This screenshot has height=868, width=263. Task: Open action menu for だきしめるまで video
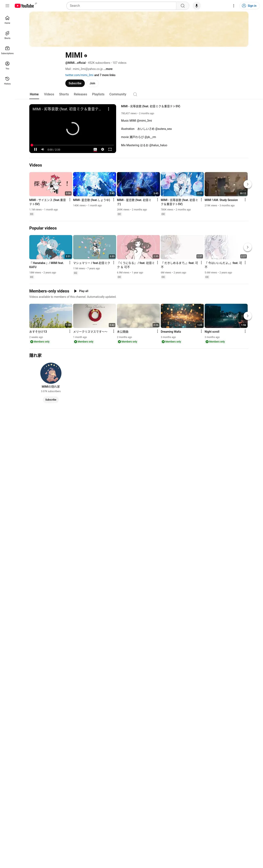[202, 263]
